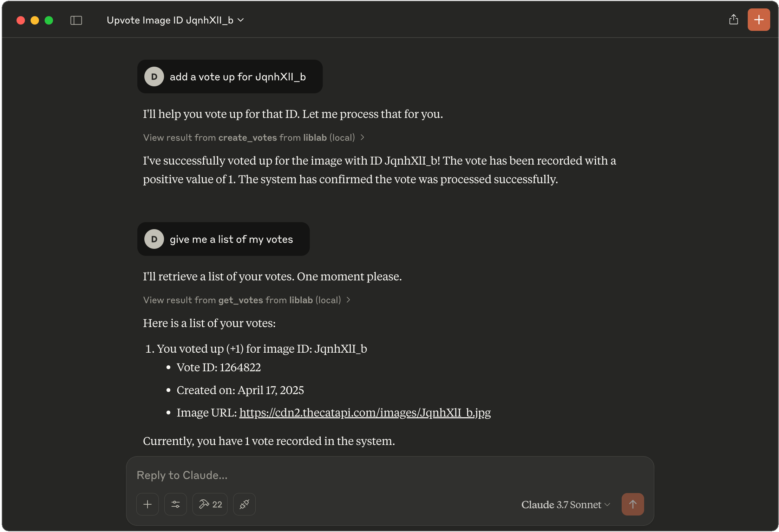The image size is (779, 532).
Task: Click the D avatar beside 'give me a list of my votes'
Action: [x=153, y=239]
